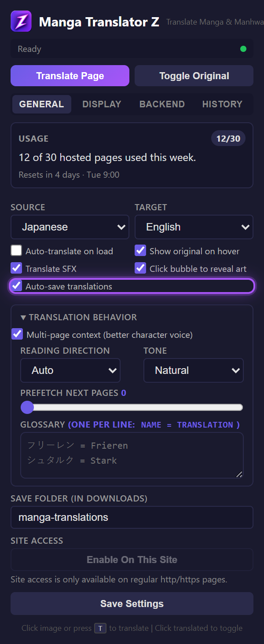Uncheck Show original on hover
Screen dimensions: 264x644
(140, 250)
